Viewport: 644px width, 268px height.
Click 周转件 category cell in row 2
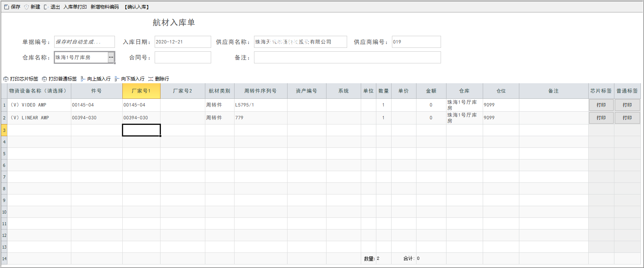tap(220, 118)
